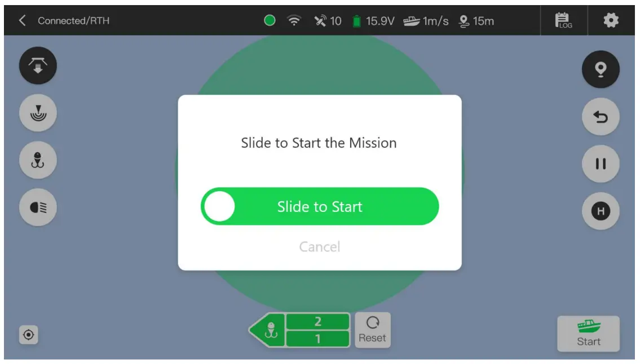Click Cancel in the mission dialog
Viewport: 640px width, 364px height.
tap(320, 246)
